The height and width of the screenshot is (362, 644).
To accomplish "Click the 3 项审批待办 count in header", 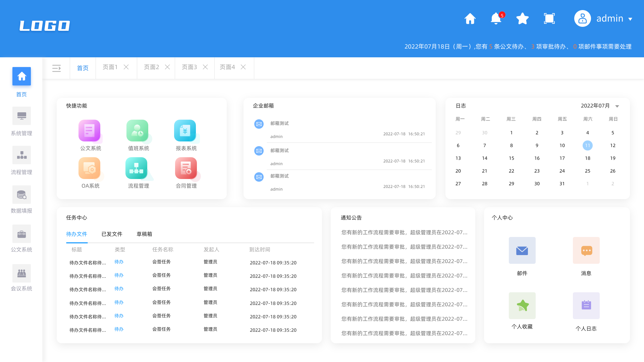I will [533, 47].
